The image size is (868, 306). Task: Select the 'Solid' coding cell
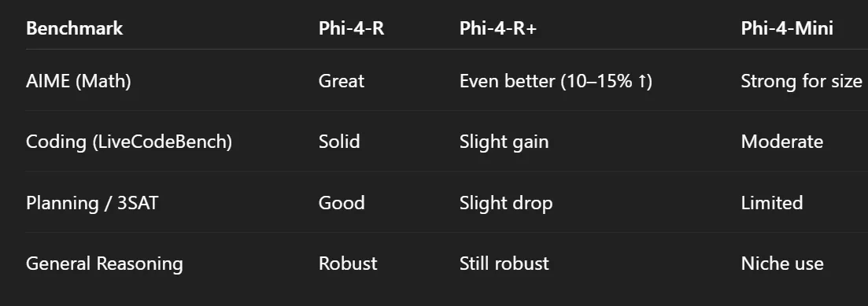pyautogui.click(x=339, y=142)
